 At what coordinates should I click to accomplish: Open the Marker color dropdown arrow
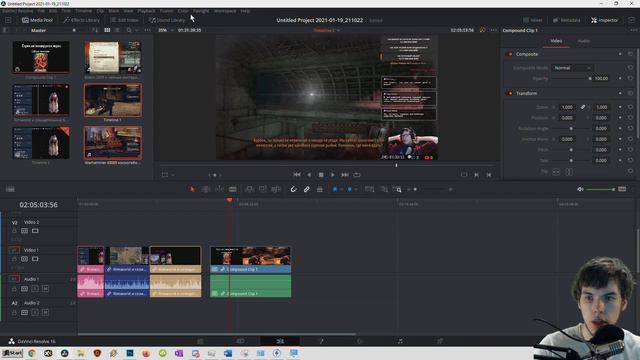pyautogui.click(x=356, y=189)
